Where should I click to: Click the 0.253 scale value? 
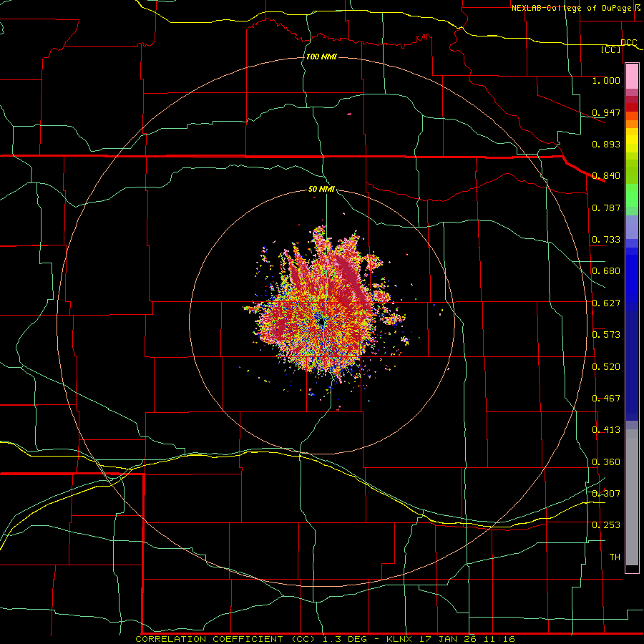pyautogui.click(x=606, y=525)
